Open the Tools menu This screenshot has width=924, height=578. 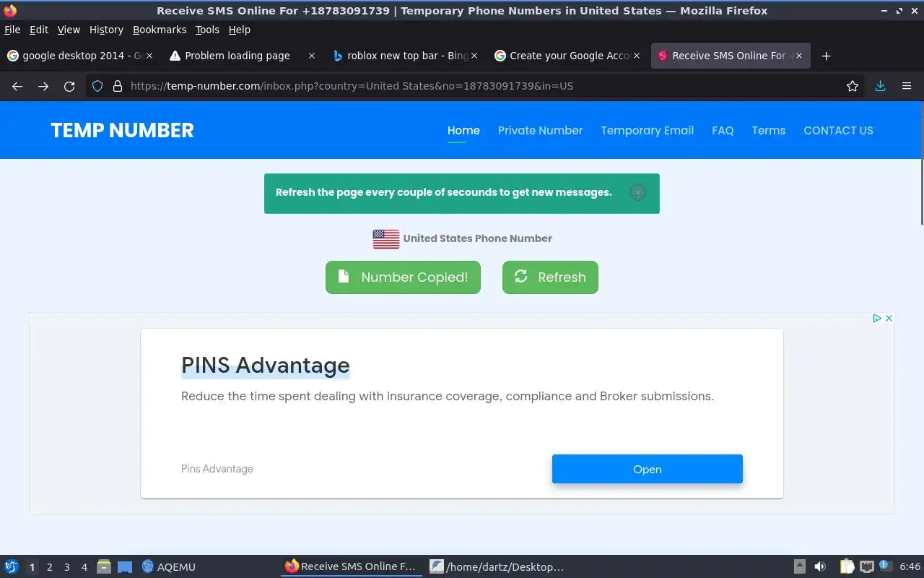click(207, 30)
